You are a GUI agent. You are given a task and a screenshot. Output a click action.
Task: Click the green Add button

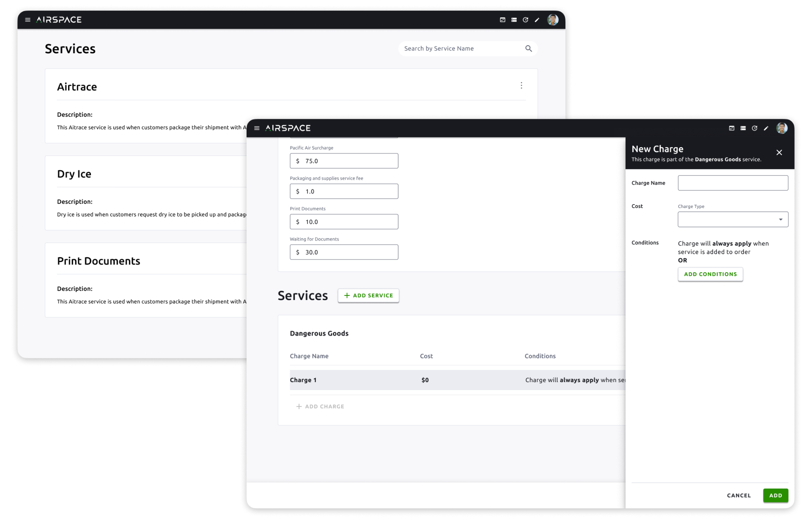click(x=776, y=495)
